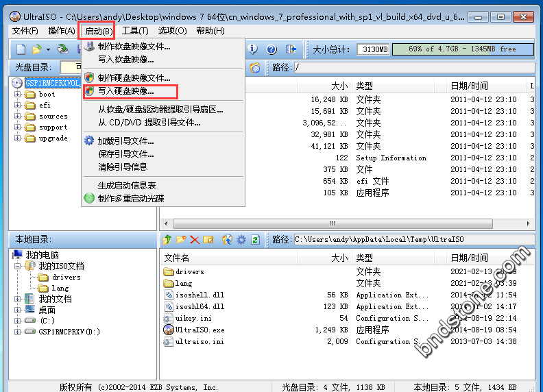The width and height of the screenshot is (543, 392).
Task: Open the 帮助(H) menu
Action: click(210, 31)
